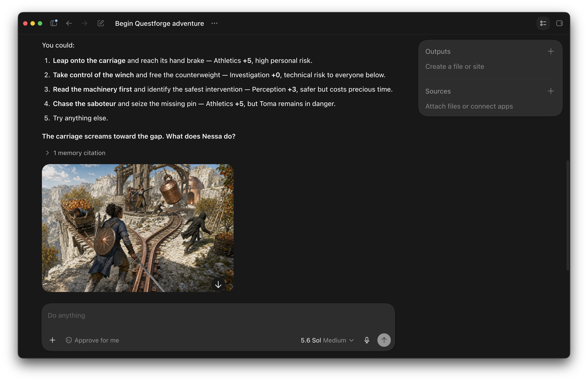Open the three-dot options menu beside title
The height and width of the screenshot is (382, 588).
pyautogui.click(x=214, y=23)
